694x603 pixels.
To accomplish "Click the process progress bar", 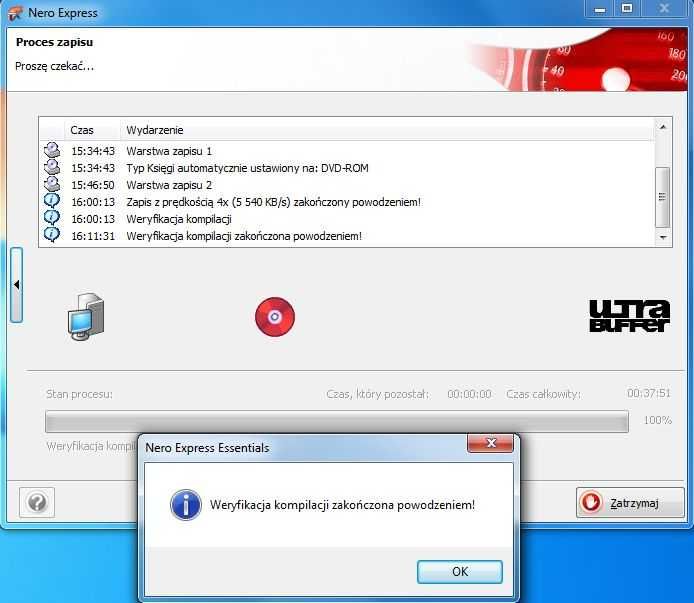I will [x=337, y=421].
